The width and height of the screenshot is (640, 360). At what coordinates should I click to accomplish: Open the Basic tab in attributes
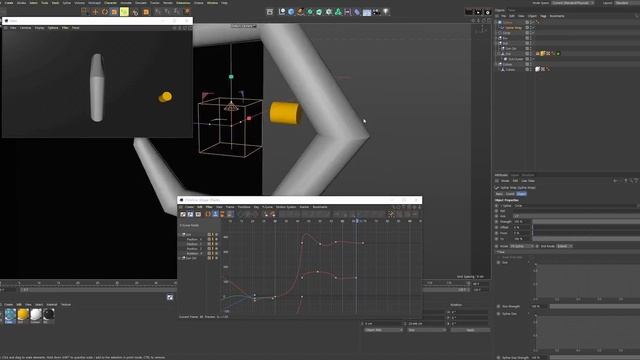coord(499,194)
